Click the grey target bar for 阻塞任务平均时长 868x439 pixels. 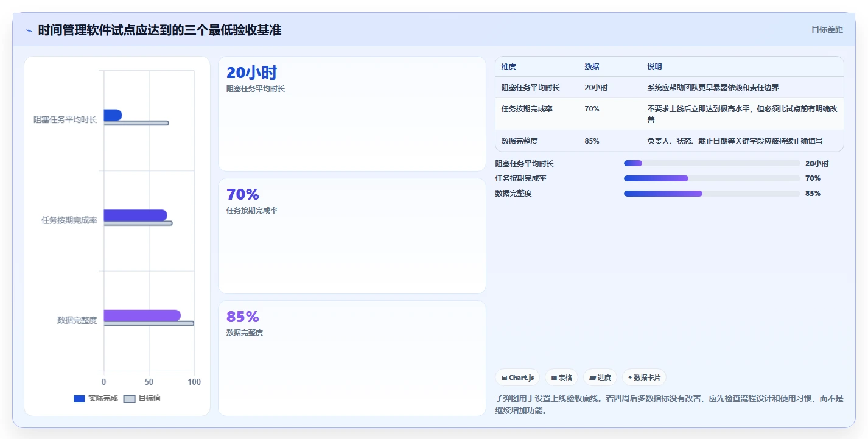tap(136, 123)
